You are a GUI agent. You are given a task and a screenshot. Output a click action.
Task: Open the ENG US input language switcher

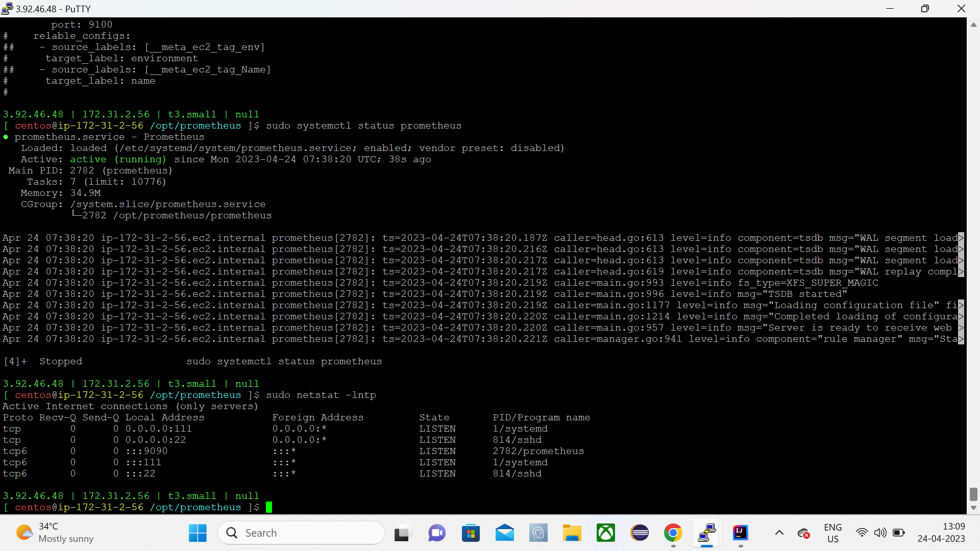(832, 533)
